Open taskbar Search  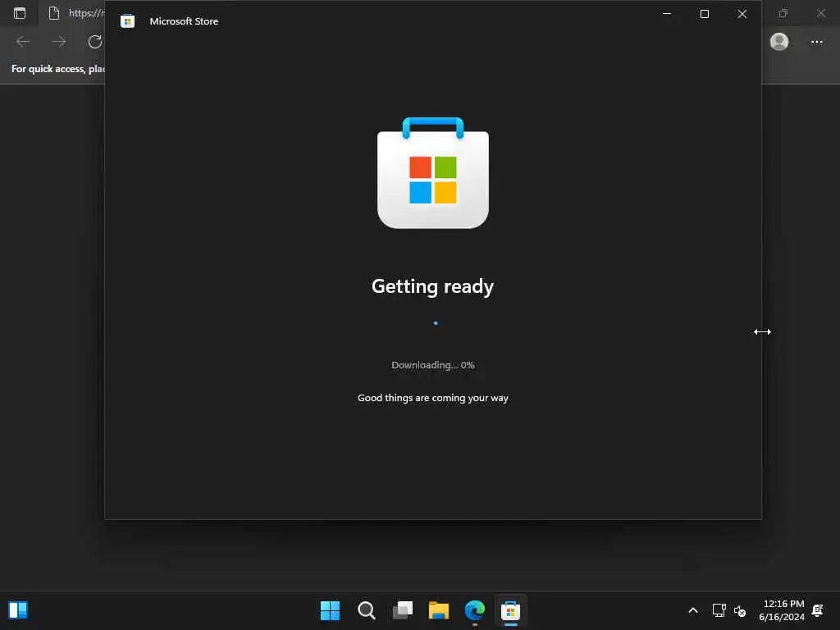click(367, 610)
